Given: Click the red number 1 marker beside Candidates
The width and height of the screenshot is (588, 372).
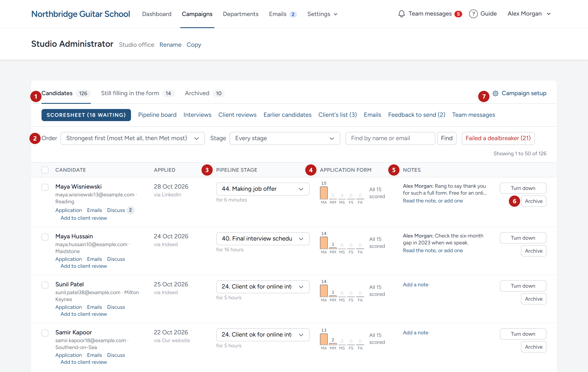Looking at the screenshot, I should pos(36,96).
